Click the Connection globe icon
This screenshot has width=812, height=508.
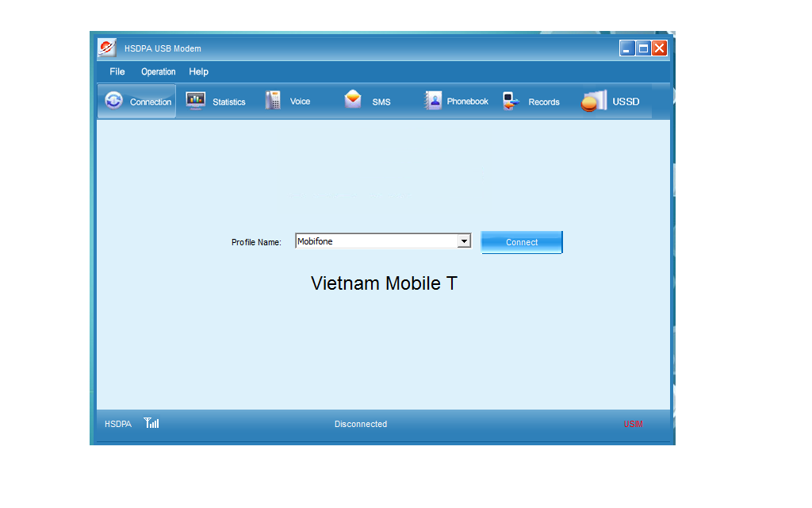point(114,101)
